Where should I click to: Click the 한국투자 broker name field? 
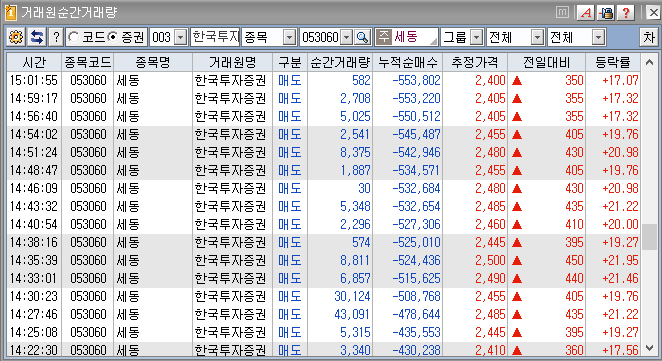[215, 37]
